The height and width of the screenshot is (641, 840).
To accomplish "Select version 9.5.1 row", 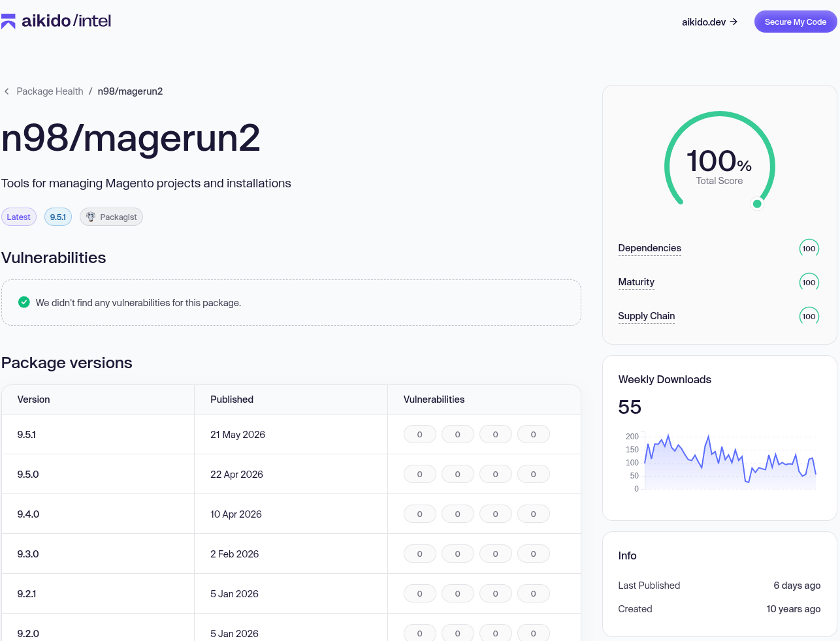I will click(291, 434).
